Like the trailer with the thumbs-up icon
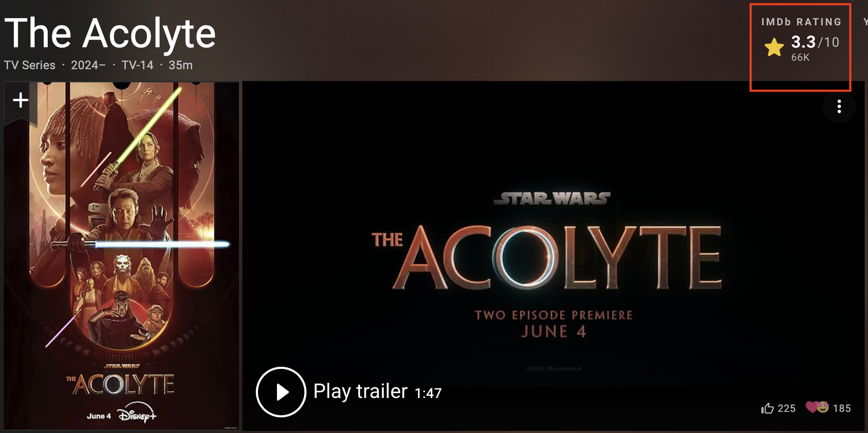Viewport: 868px width, 433px height. 767,408
